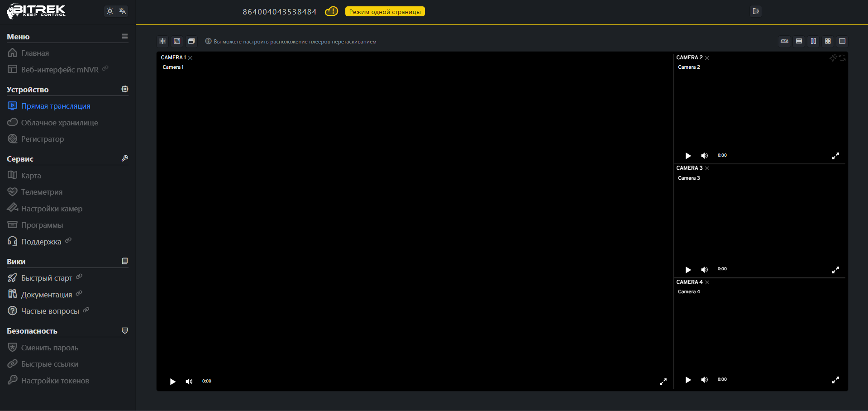Image resolution: width=868 pixels, height=411 pixels.
Task: Click the Camera 1 fullscreen arrows icon
Action: (663, 382)
